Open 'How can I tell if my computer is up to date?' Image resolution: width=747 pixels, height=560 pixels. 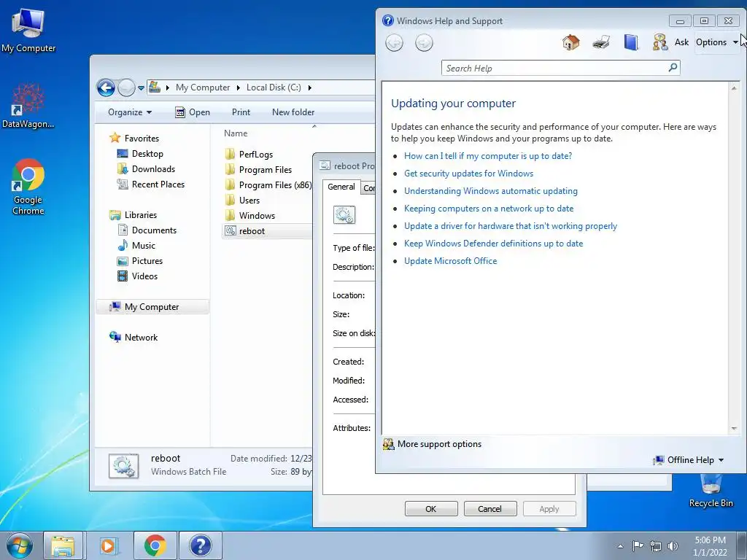tap(488, 156)
